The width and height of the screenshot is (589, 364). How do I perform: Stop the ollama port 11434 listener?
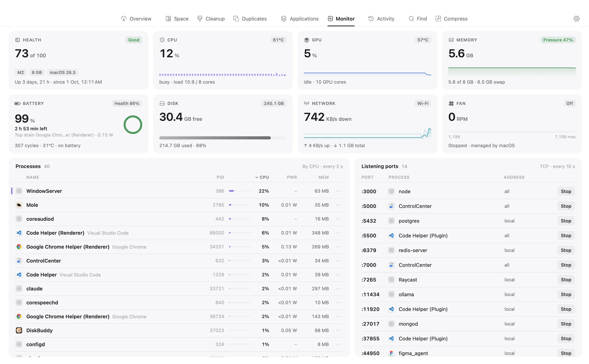tap(566, 294)
